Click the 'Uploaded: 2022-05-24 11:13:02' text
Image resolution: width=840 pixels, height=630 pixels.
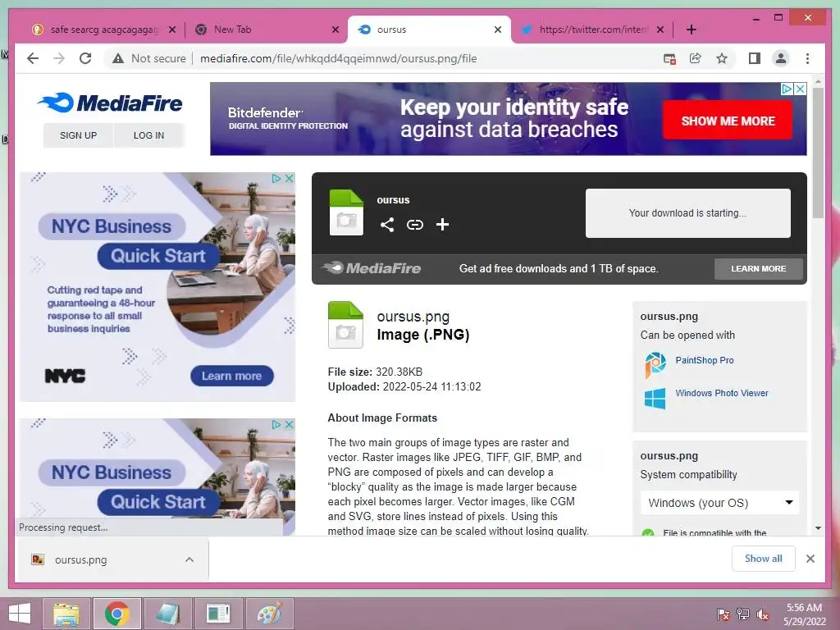coord(404,386)
